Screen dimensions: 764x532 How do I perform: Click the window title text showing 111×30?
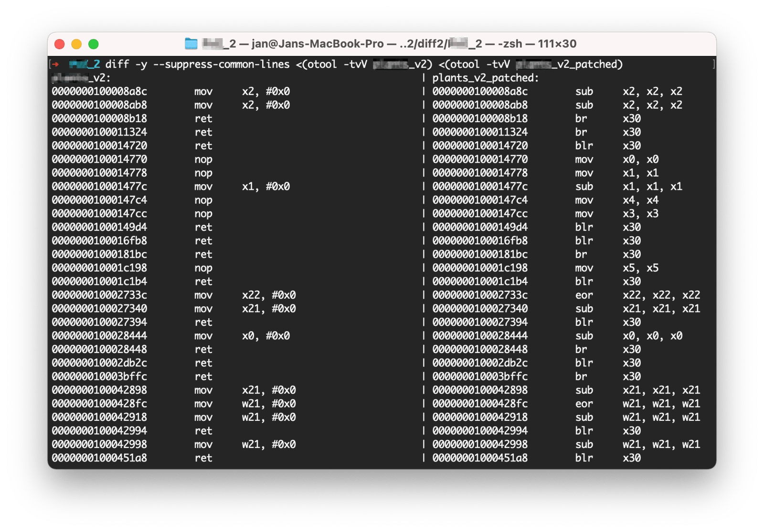click(557, 44)
